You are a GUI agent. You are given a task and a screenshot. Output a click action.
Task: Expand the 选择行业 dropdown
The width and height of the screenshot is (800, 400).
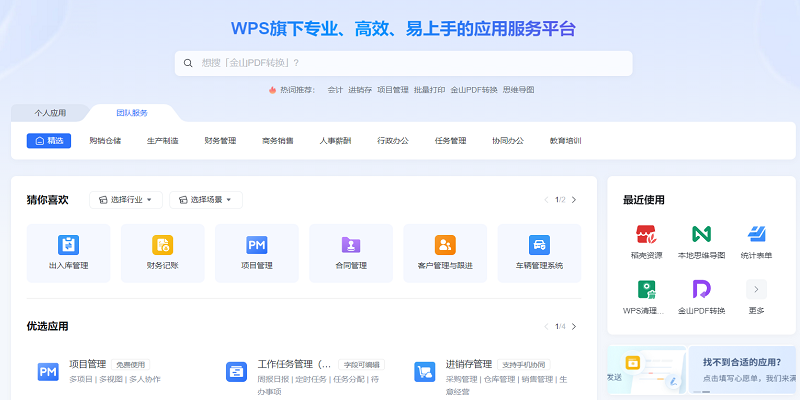tap(126, 200)
